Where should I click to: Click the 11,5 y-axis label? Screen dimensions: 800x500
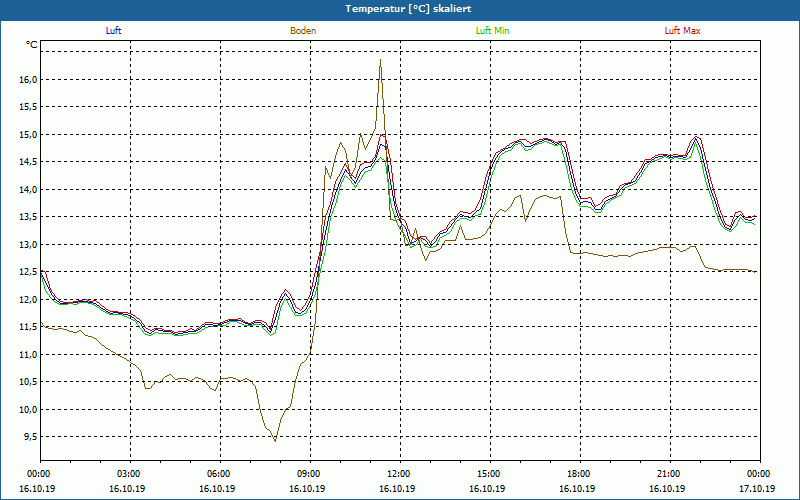pos(29,327)
